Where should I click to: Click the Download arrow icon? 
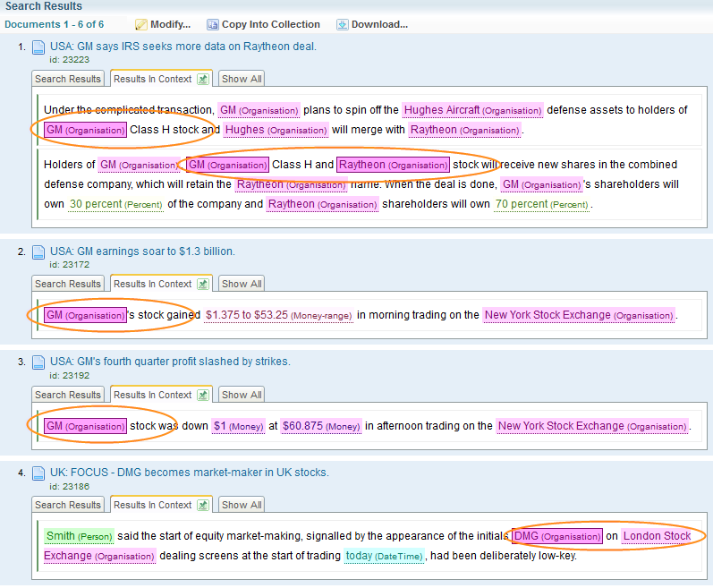(x=343, y=24)
